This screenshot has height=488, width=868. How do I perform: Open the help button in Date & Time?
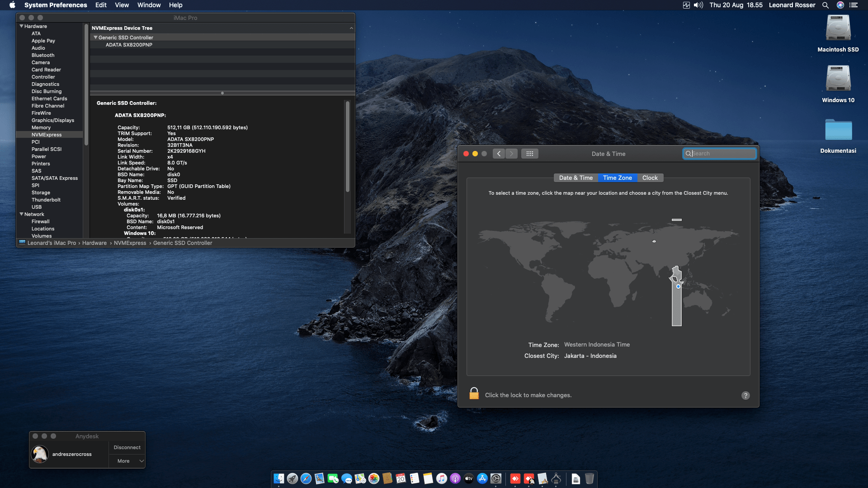[x=745, y=395]
